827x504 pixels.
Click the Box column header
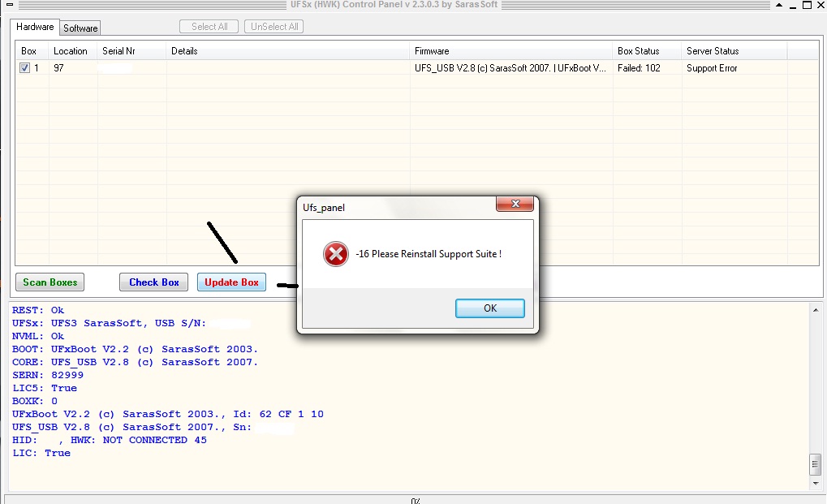pos(32,51)
